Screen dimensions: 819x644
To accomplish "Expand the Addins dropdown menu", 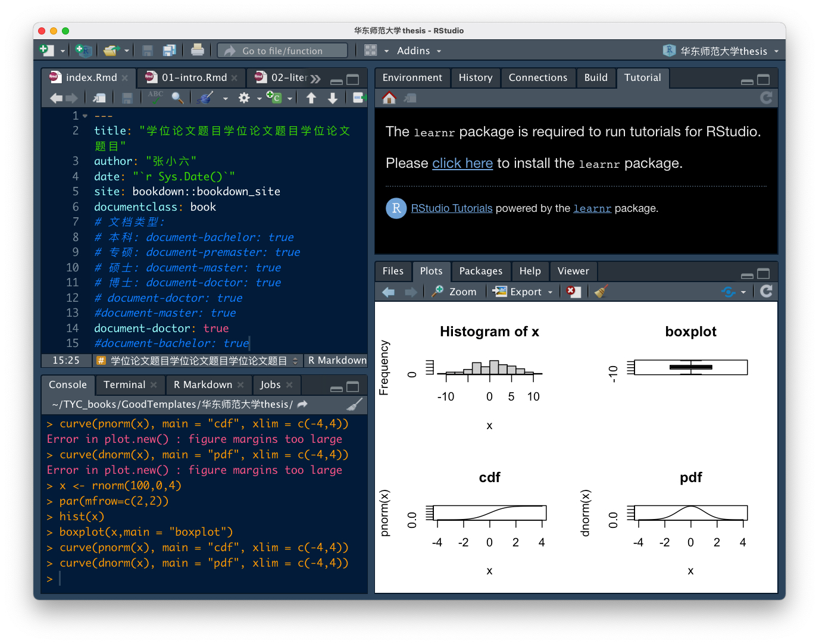I will pos(419,51).
